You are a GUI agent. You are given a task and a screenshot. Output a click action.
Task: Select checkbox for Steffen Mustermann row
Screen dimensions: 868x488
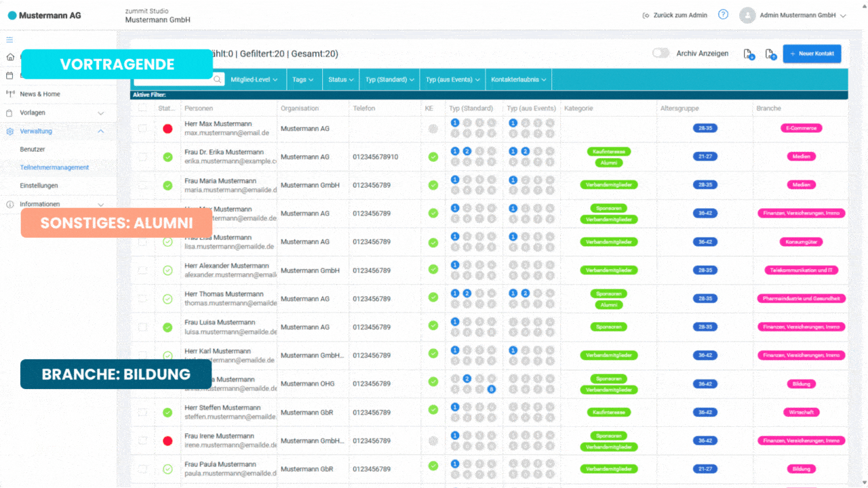[142, 412]
